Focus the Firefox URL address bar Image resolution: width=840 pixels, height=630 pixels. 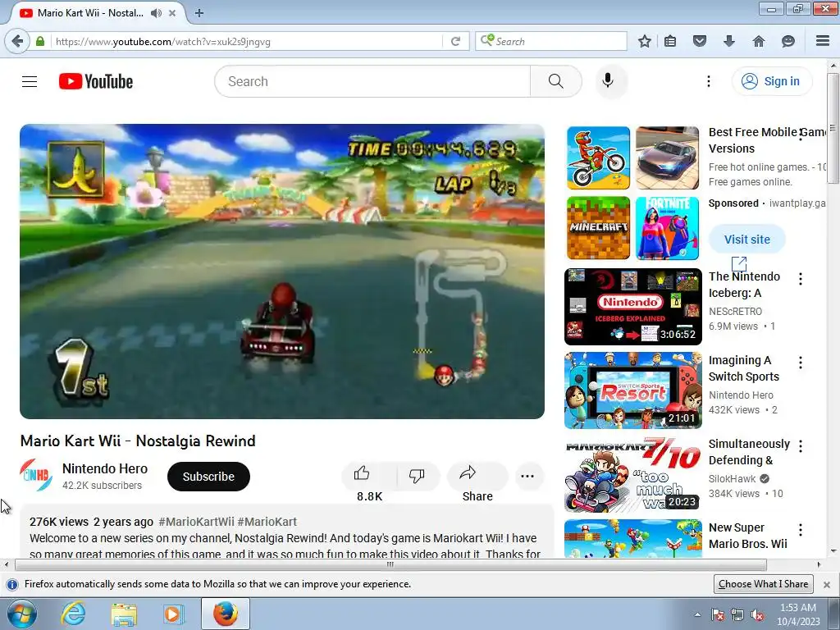click(246, 41)
